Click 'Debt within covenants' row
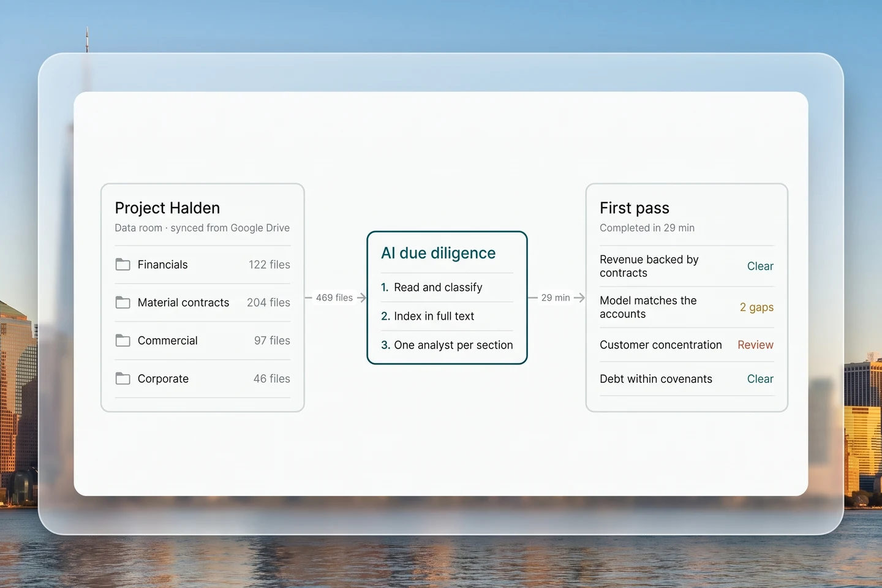The width and height of the screenshot is (882, 588). (687, 379)
